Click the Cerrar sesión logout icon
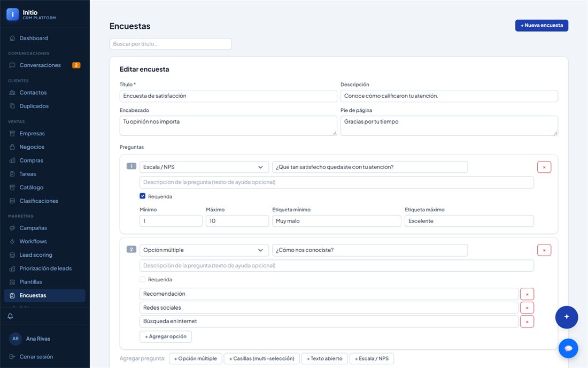Viewport: 588px width, 368px height. click(12, 357)
